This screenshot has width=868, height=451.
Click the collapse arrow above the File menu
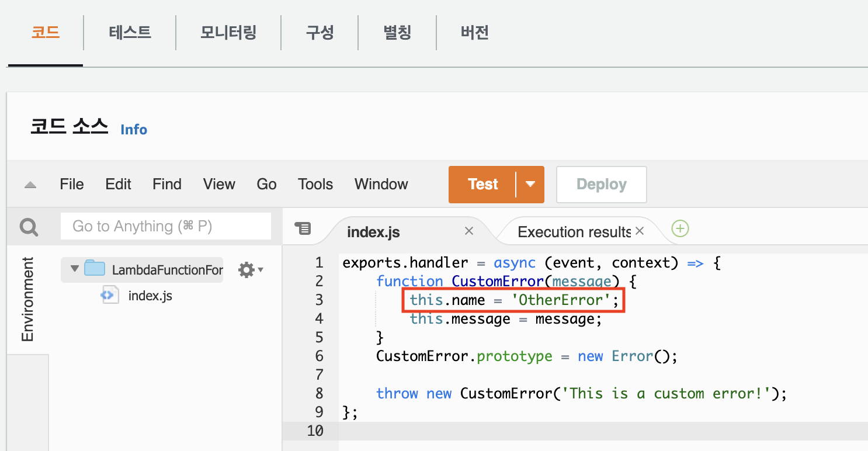[30, 184]
